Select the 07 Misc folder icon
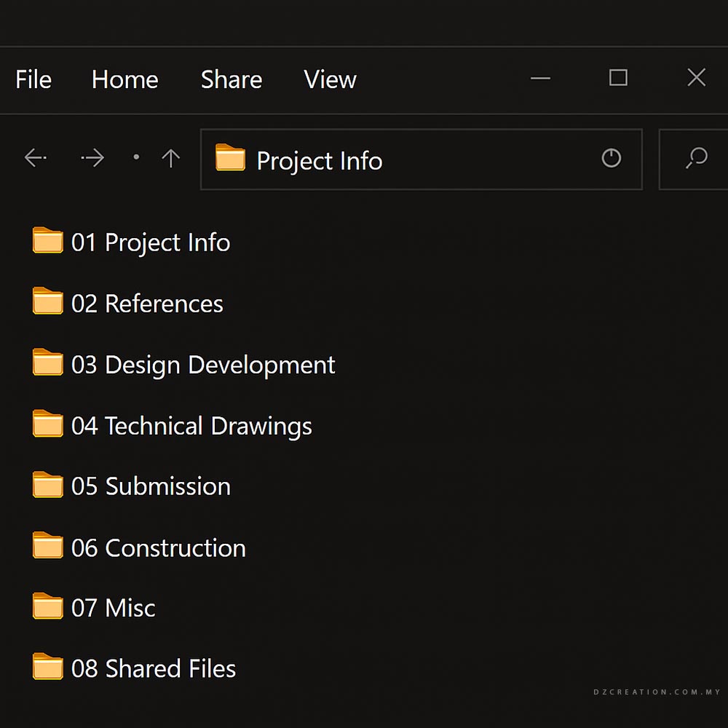Viewport: 728px width, 728px height. coord(48,606)
